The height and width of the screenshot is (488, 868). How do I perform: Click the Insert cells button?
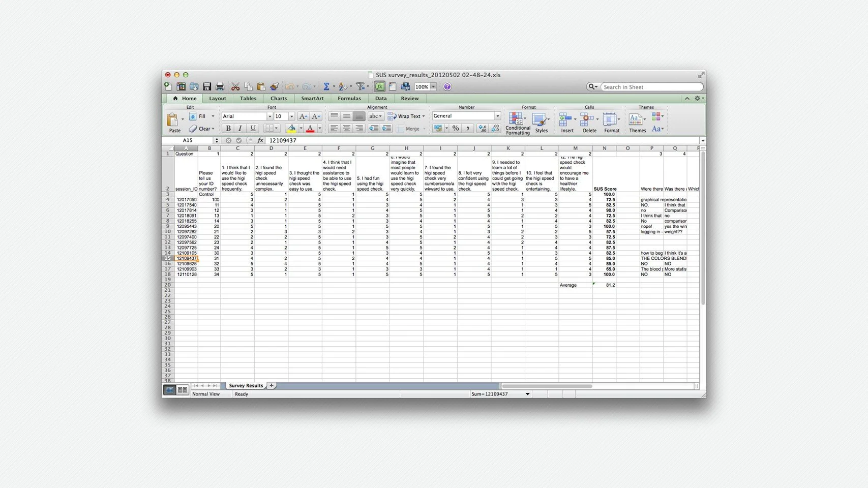coord(567,124)
